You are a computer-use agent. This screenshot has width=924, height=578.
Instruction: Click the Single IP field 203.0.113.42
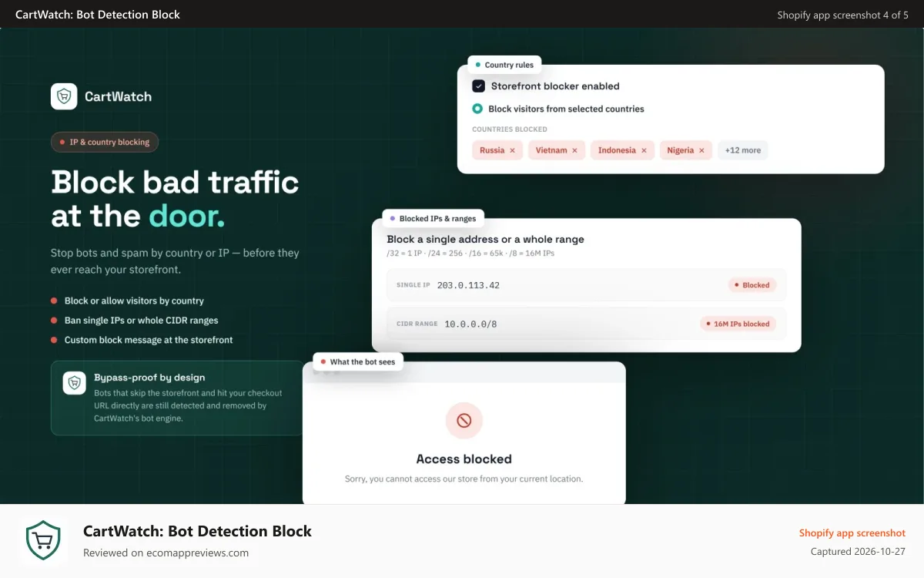[586, 285]
